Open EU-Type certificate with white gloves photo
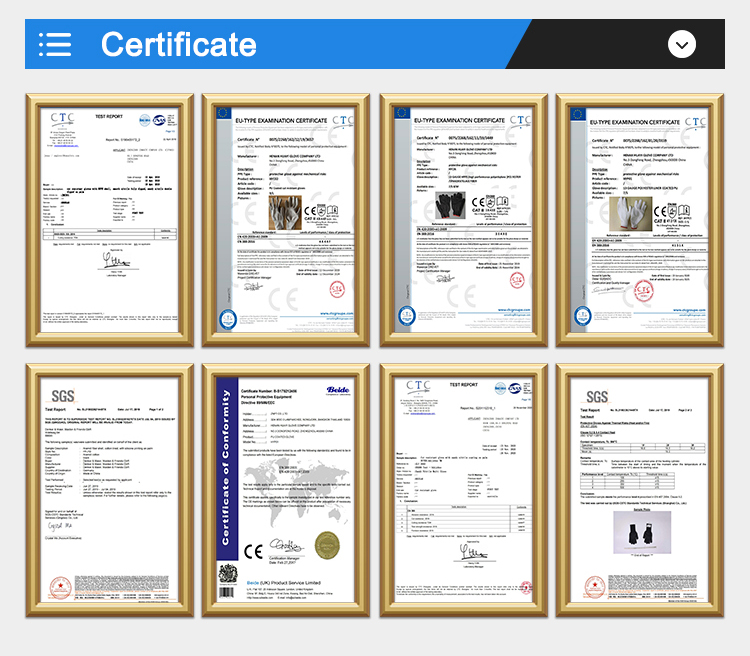The image size is (750, 656). (x=640, y=220)
